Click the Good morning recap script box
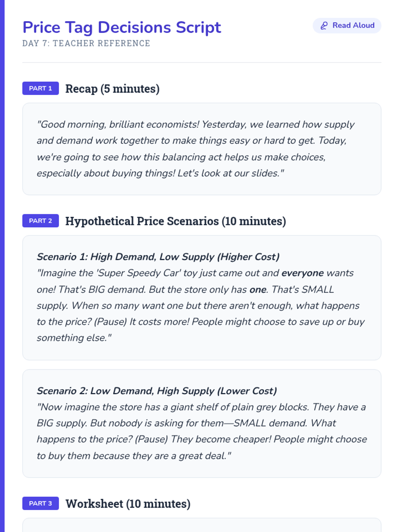Screen dimensions: 399x532 click(201, 149)
